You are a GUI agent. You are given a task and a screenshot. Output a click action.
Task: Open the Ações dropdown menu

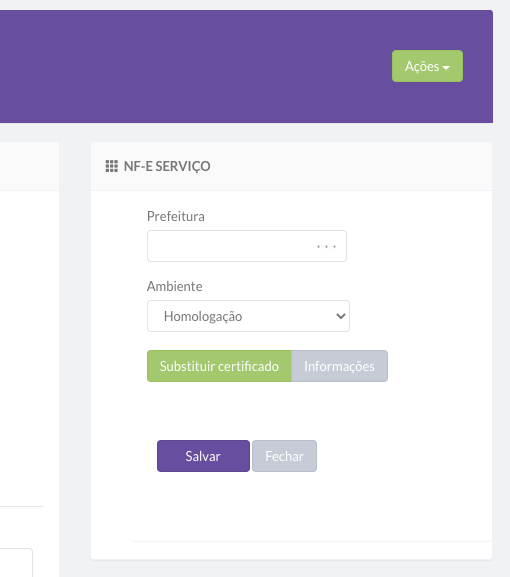[x=427, y=66]
